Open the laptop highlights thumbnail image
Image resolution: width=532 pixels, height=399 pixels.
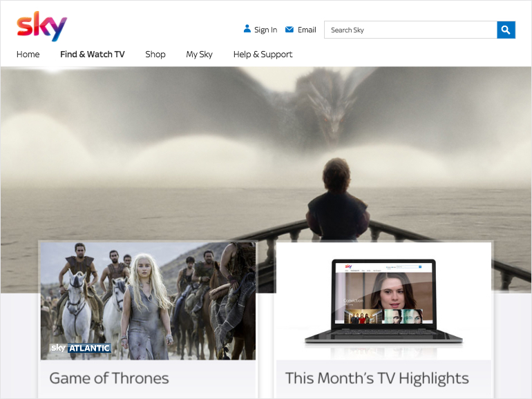(x=383, y=302)
